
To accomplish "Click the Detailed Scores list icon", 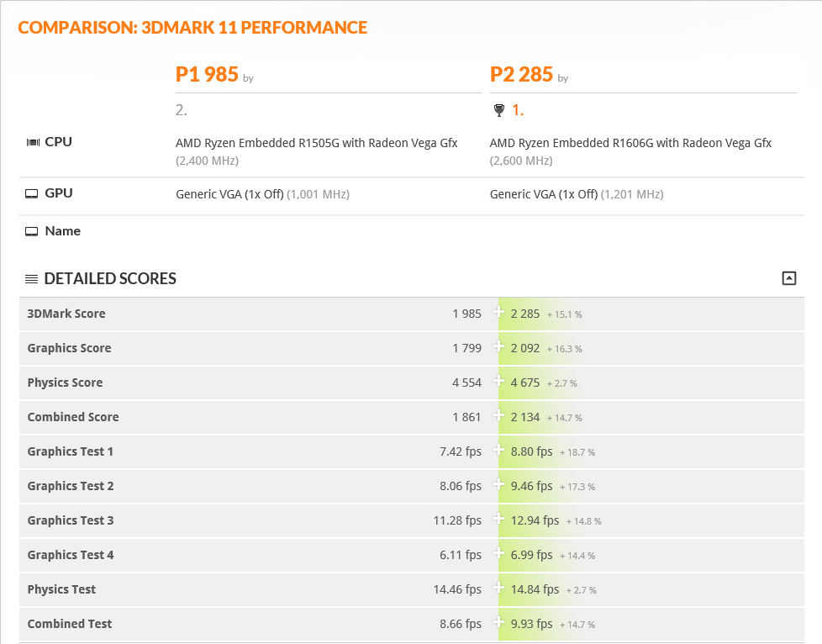I will click(x=31, y=279).
